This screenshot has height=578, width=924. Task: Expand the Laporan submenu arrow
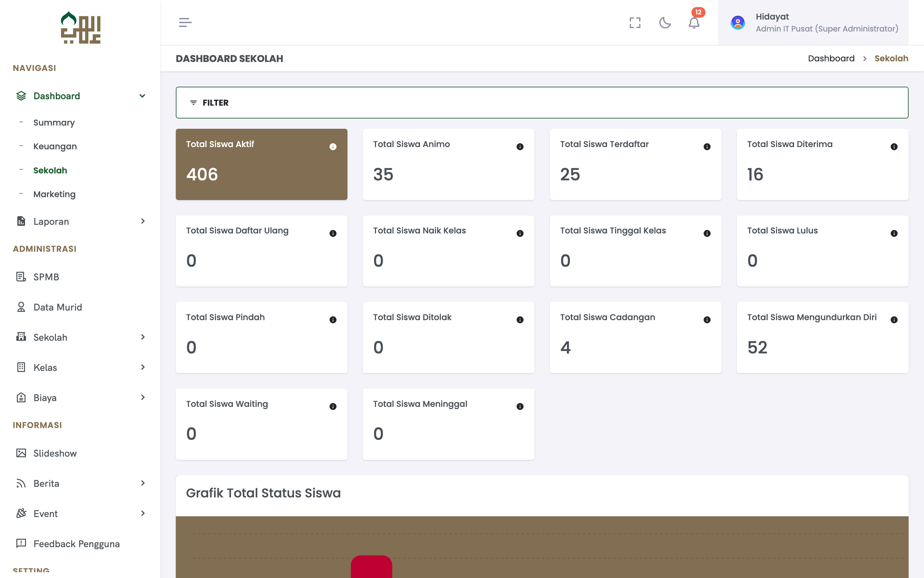[x=143, y=221]
